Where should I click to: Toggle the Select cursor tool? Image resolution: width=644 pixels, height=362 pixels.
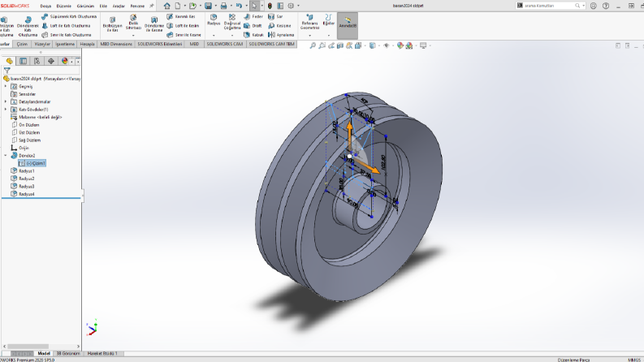pos(254,6)
